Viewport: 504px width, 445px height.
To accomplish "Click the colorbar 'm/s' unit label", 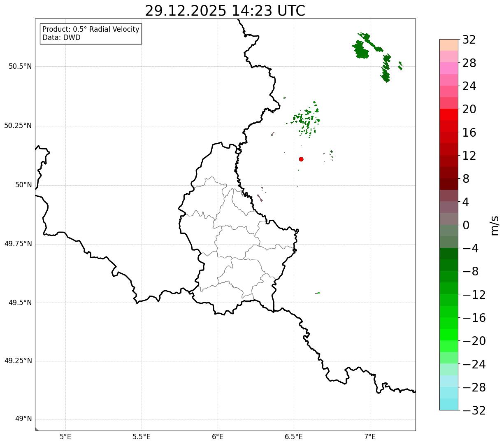I will pyautogui.click(x=494, y=225).
